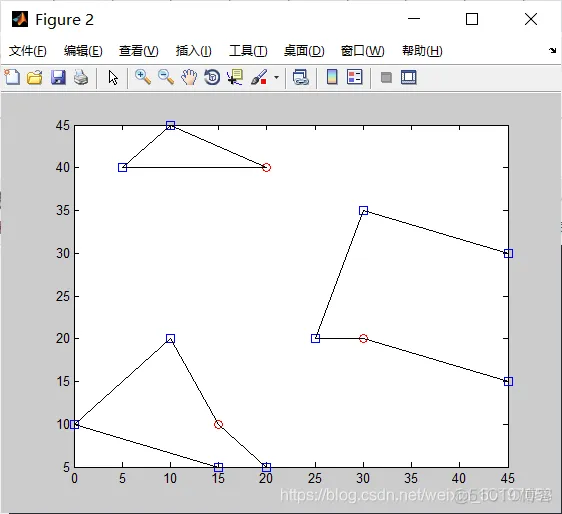Image resolution: width=562 pixels, height=514 pixels.
Task: Click the Link Plot icon
Action: (x=300, y=77)
